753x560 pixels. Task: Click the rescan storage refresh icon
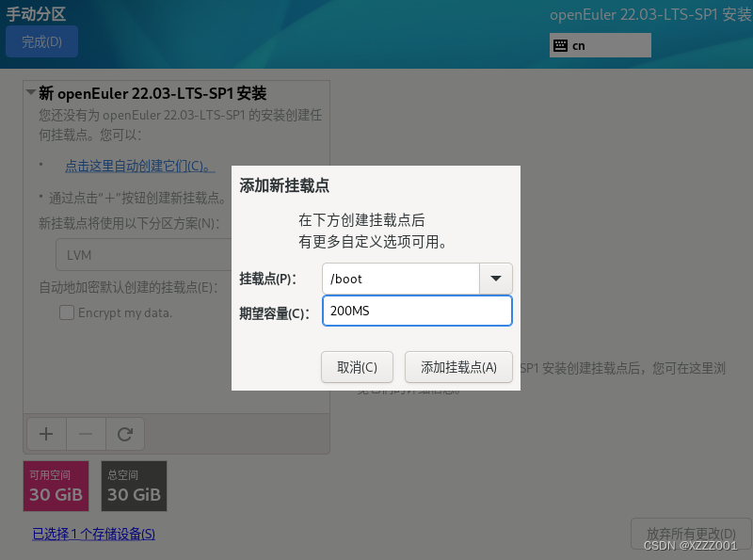click(124, 433)
